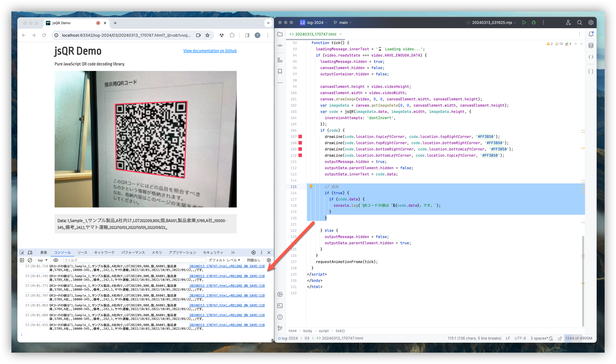Screen dimensions: 616x364
Task: Expand the デフォルト レベル log level dropdown
Action: coord(224,260)
